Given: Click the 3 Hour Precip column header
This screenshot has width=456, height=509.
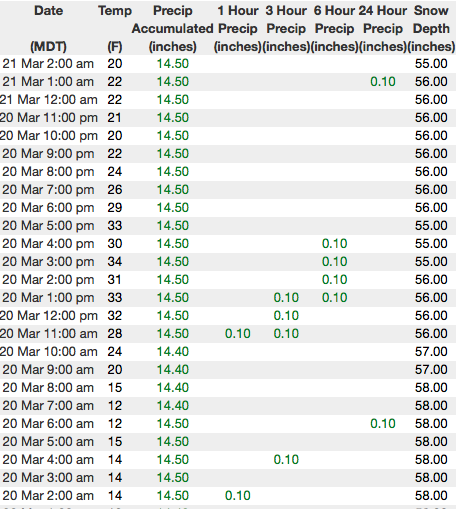Looking at the screenshot, I should 286,28.
